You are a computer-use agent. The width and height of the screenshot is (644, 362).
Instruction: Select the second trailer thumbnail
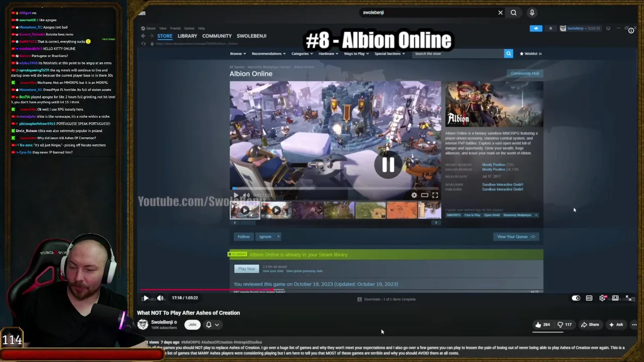(x=276, y=210)
